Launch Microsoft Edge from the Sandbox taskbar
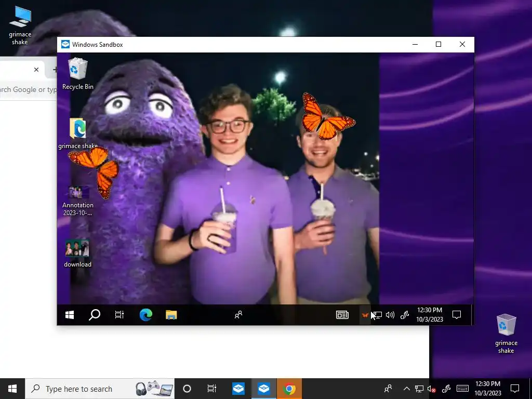532x399 pixels. pyautogui.click(x=146, y=315)
